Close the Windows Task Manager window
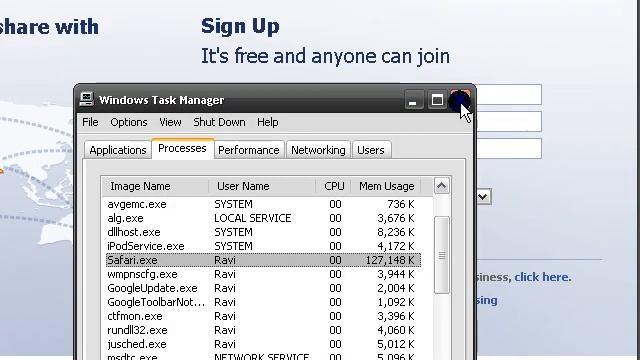 (x=460, y=100)
